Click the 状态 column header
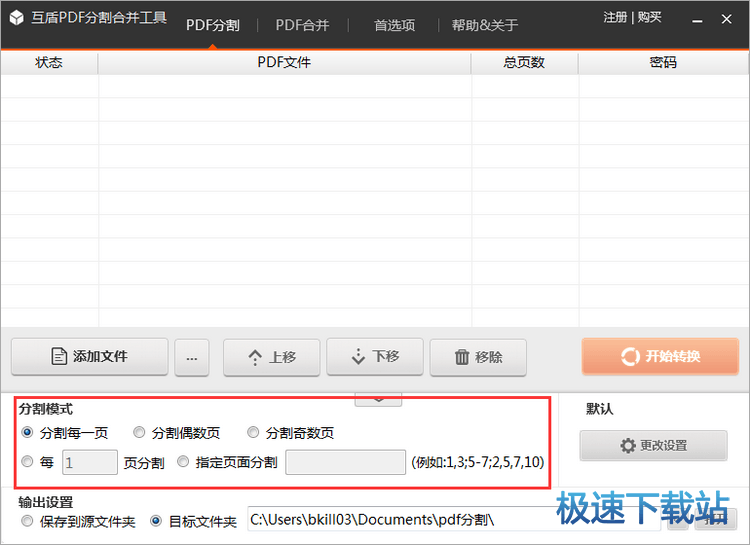Viewport: 750px width, 545px height. coord(49,63)
